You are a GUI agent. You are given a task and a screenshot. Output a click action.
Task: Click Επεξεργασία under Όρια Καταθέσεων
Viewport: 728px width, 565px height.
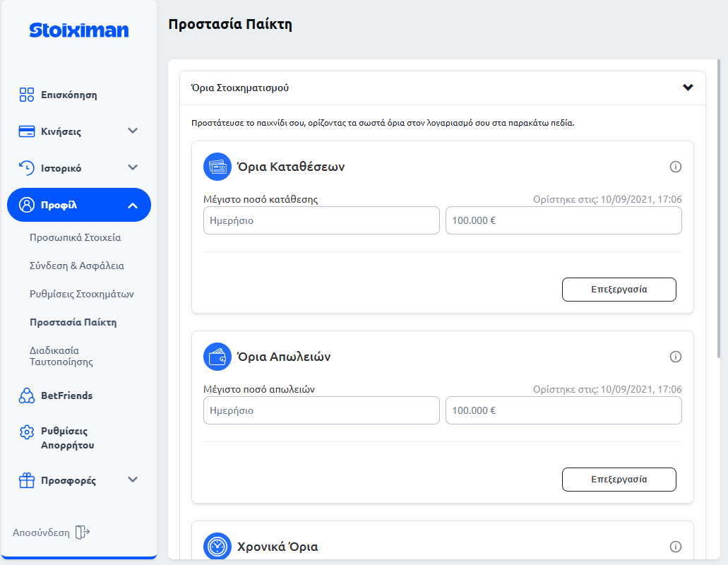619,290
